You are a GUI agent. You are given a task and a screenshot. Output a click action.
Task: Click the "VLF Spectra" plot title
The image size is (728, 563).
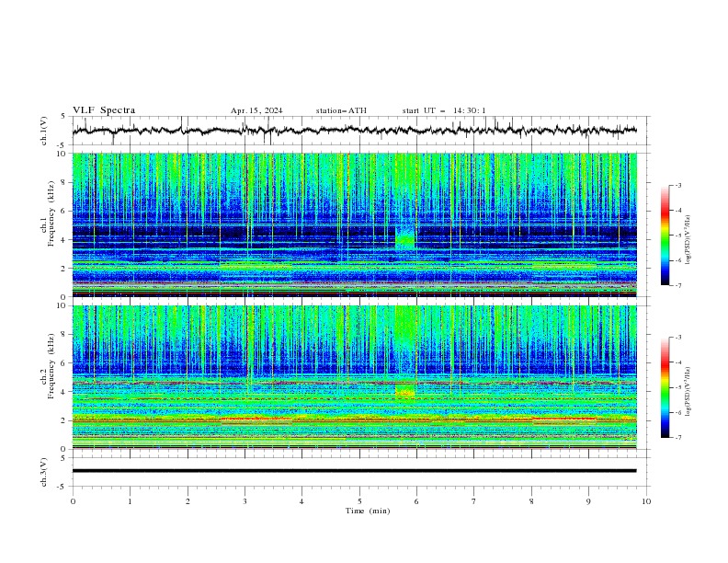(104, 110)
